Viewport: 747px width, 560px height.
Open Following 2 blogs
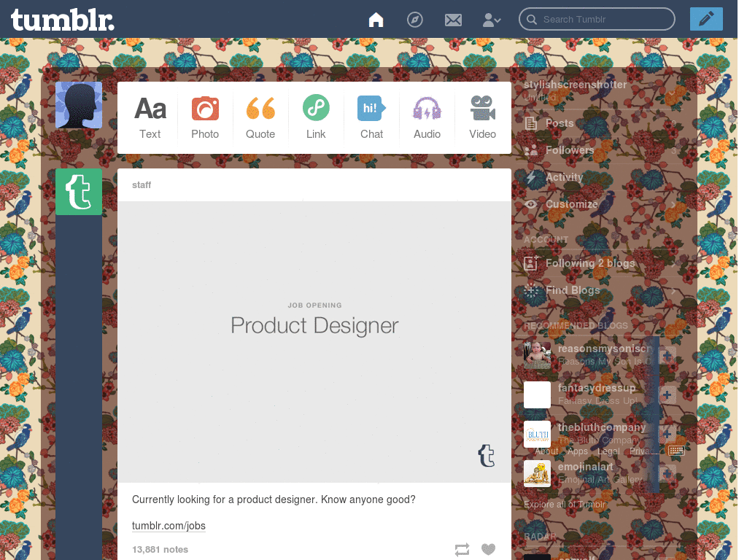point(600,263)
